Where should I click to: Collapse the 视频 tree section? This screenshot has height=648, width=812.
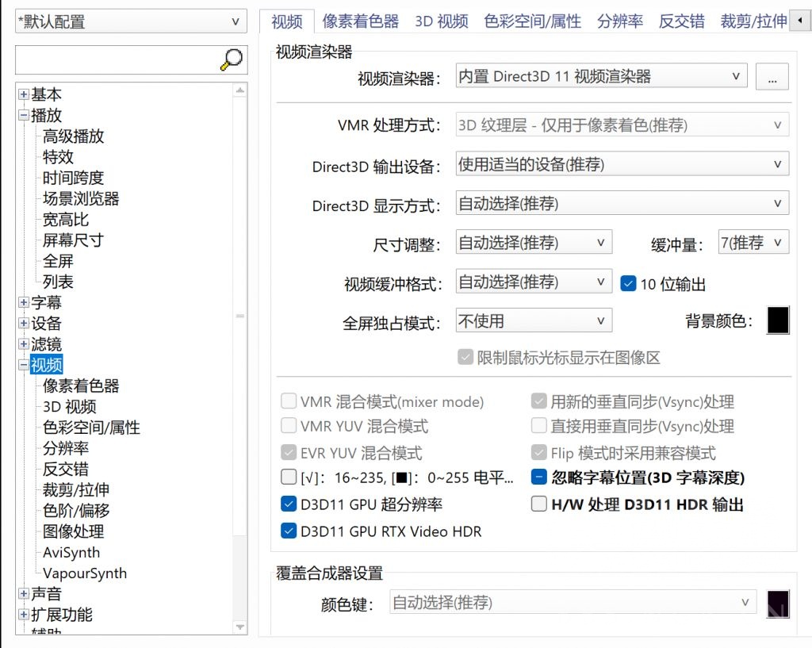[23, 365]
